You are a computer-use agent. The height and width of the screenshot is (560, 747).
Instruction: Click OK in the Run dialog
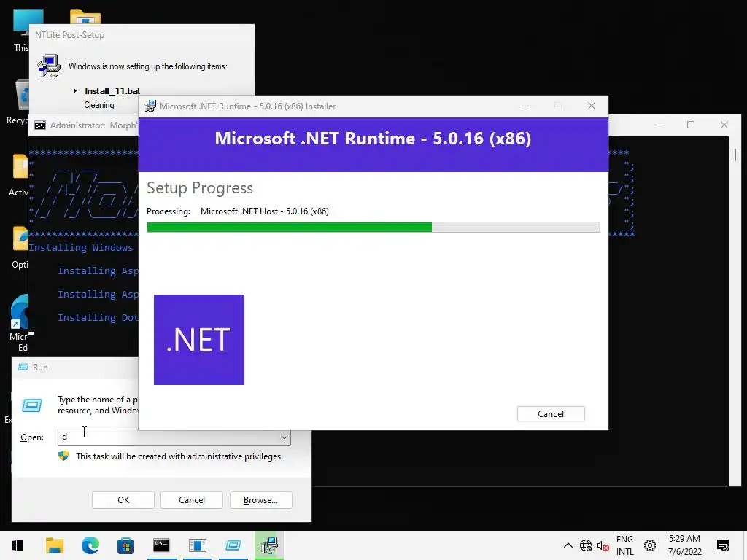123,500
